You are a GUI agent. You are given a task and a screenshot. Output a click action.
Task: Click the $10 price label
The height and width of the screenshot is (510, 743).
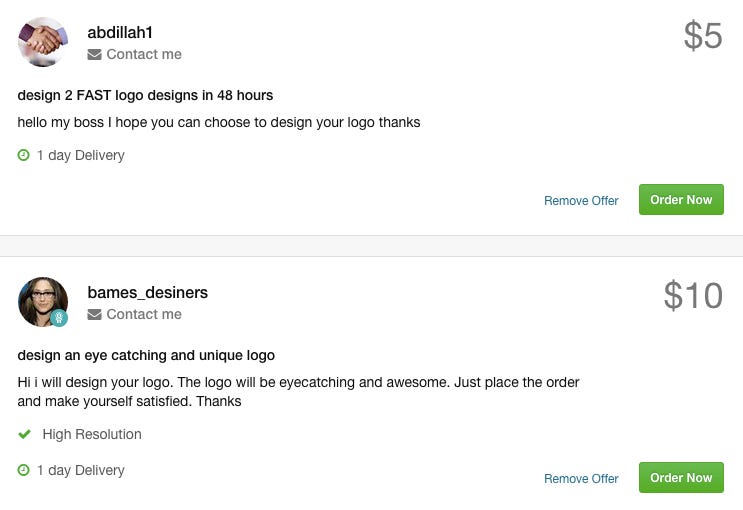(x=693, y=295)
